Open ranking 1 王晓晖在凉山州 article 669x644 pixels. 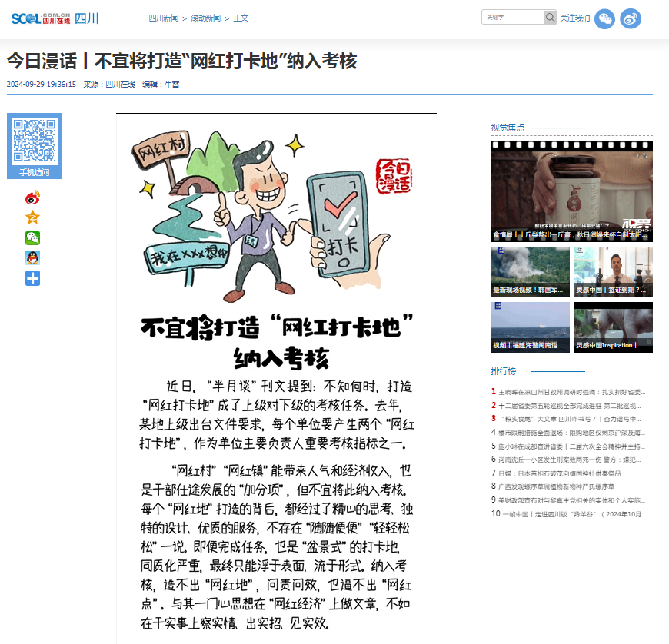[571, 392]
